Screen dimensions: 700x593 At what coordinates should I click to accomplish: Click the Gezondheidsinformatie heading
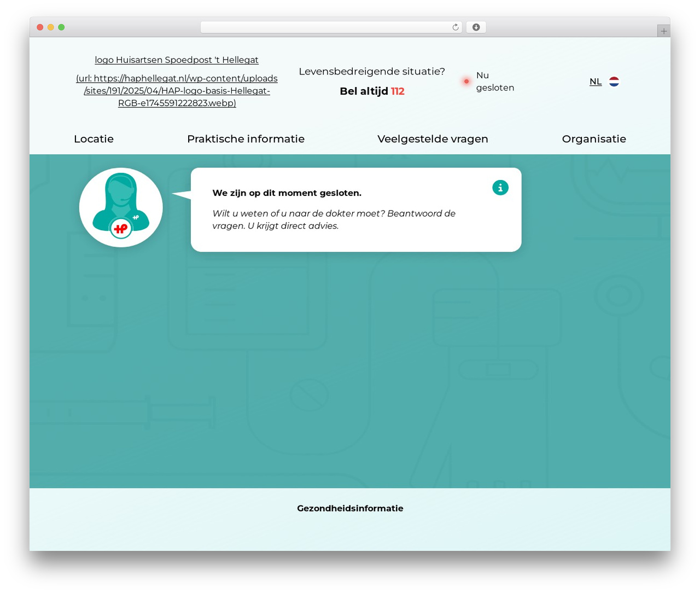350,508
